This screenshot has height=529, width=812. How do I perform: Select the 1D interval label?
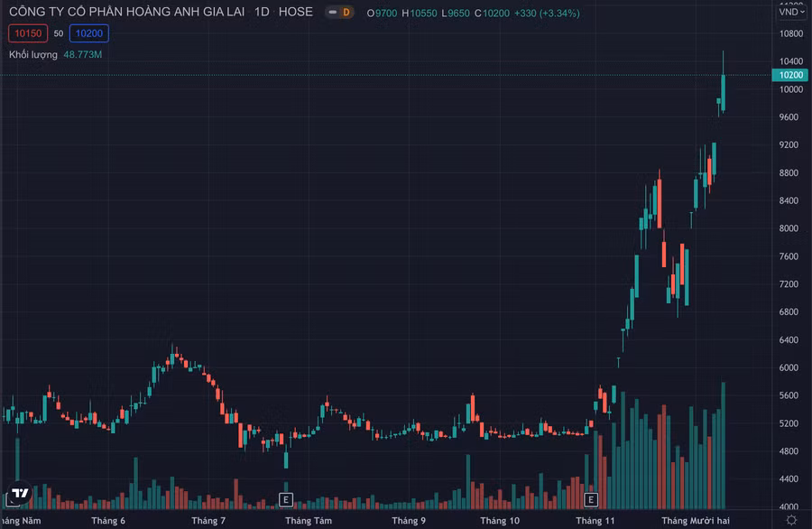262,13
